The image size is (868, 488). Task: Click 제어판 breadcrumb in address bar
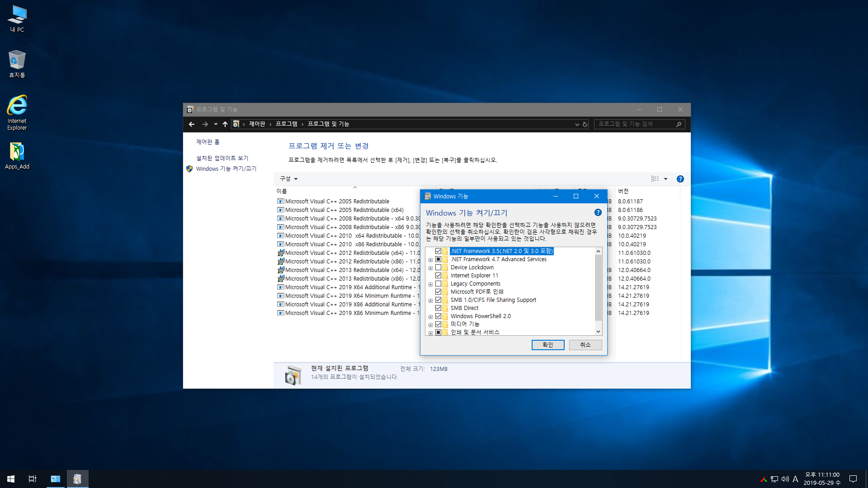pos(257,124)
